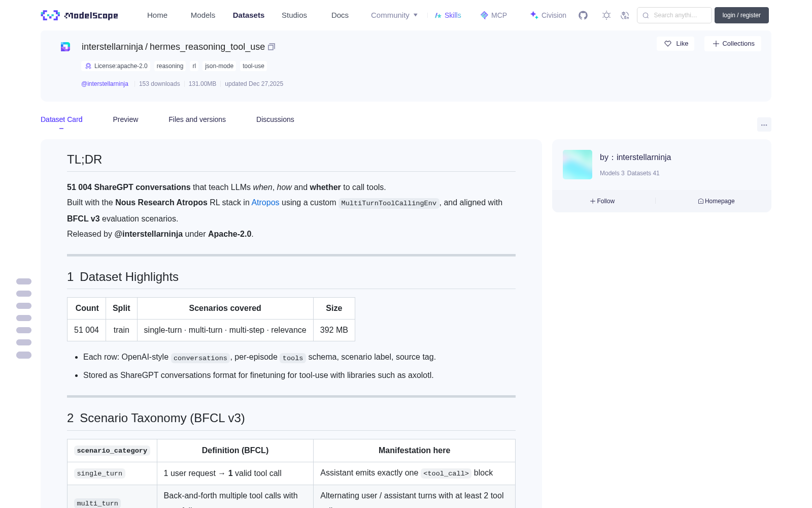Viewport: 812px width, 508px height.
Task: Open the GitHub icon link
Action: coord(583,15)
